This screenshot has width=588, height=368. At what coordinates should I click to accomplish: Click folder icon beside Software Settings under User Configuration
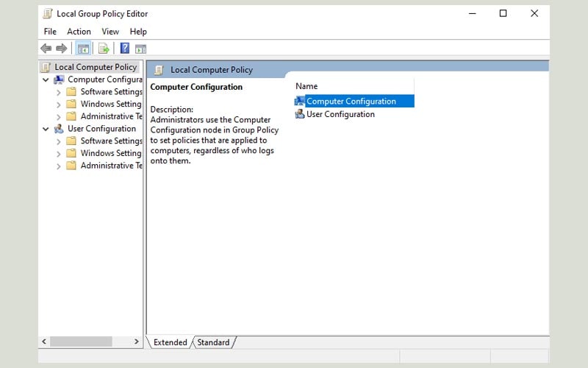coord(71,141)
